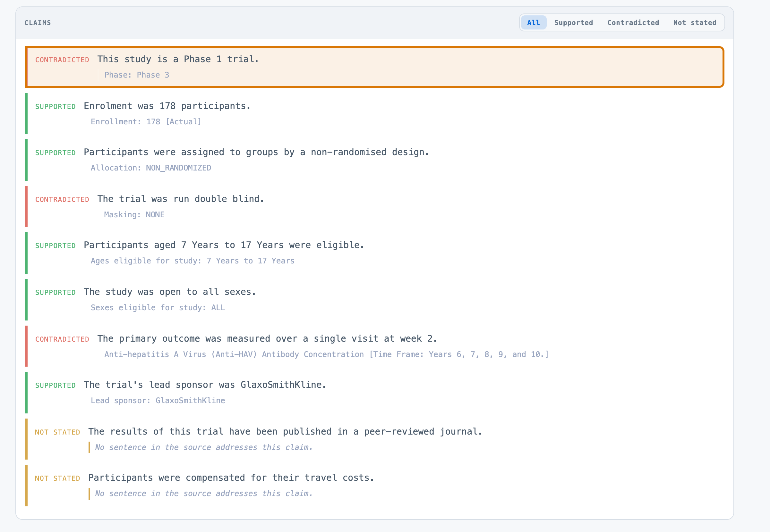Screen dimensions: 770x532
Task: Click the non-randomised design claim
Action: (x=374, y=160)
